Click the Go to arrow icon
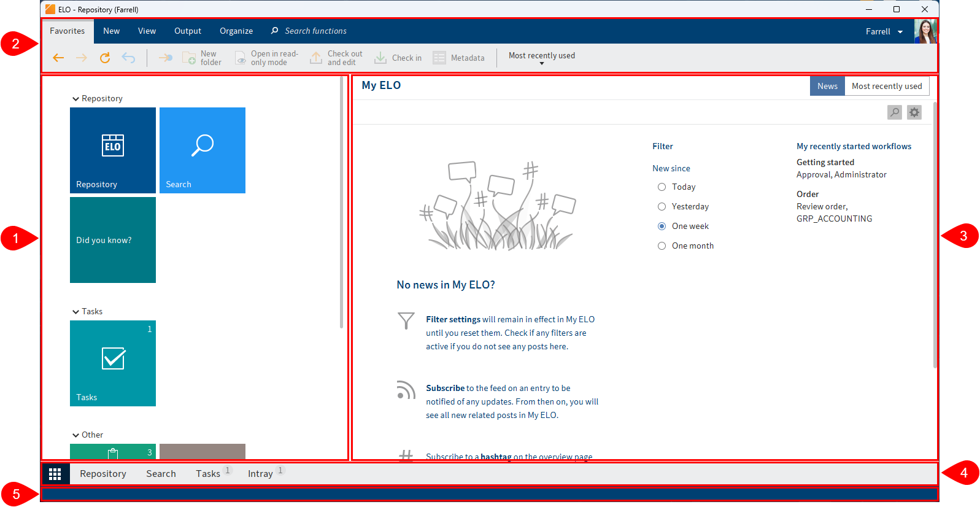 pos(166,58)
